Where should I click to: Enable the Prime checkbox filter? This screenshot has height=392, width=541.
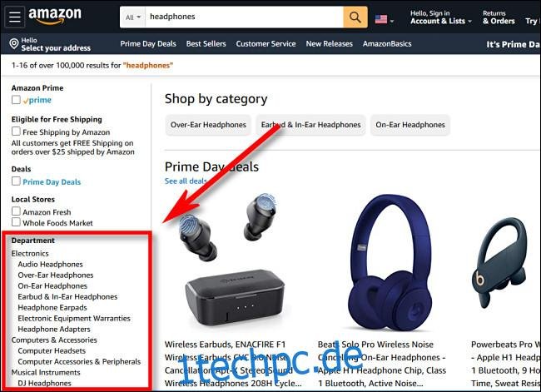[x=16, y=100]
